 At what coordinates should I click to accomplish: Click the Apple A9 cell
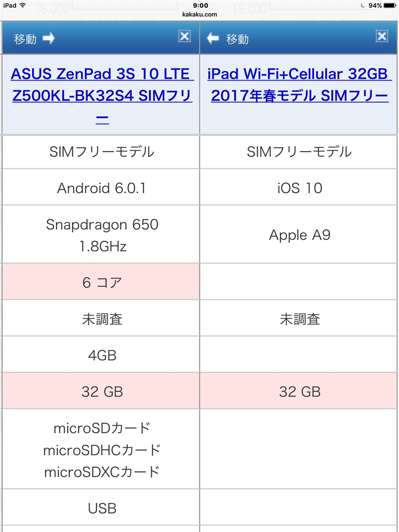[300, 235]
